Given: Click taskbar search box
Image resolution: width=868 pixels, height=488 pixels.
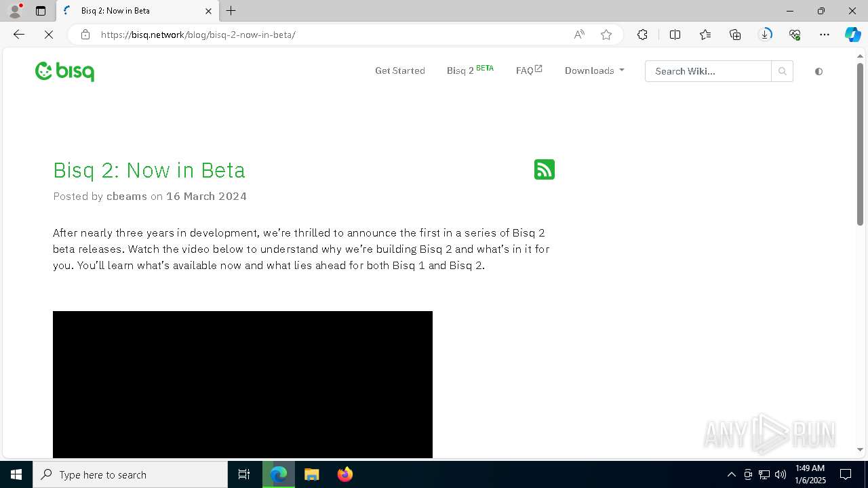Looking at the screenshot, I should coord(130,474).
